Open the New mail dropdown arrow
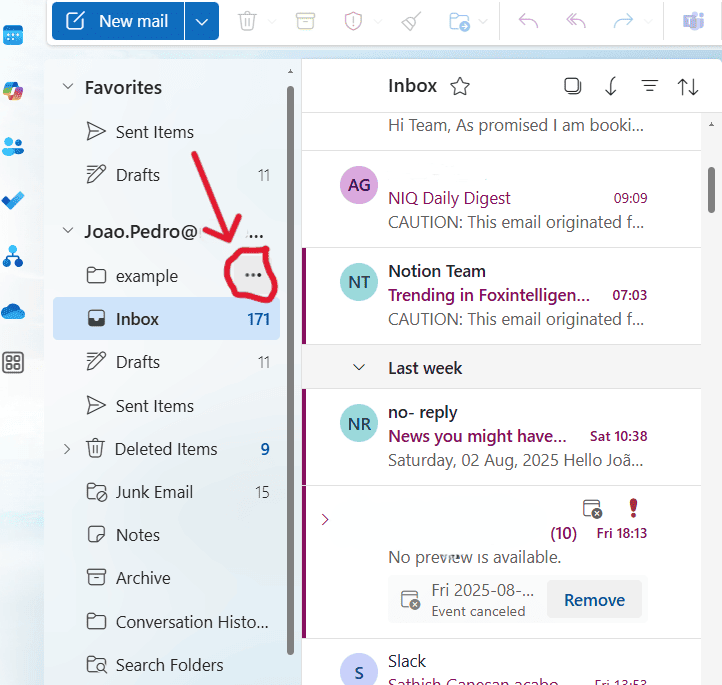Image resolution: width=722 pixels, height=685 pixels. point(202,21)
